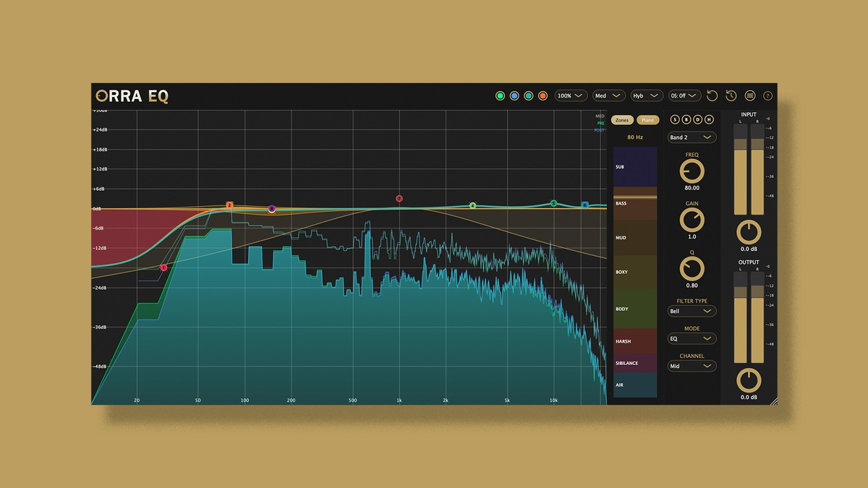
Task: Open the Filter Type Bell dropdown
Action: 692,312
